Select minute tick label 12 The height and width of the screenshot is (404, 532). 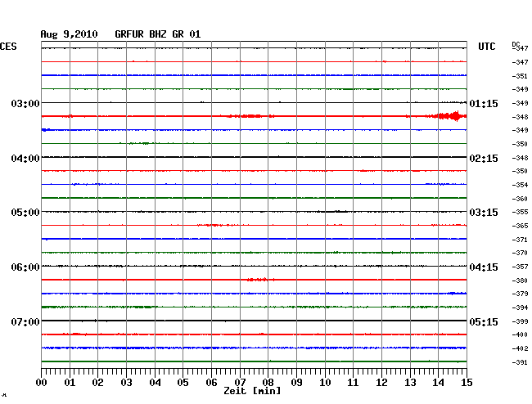point(381,383)
